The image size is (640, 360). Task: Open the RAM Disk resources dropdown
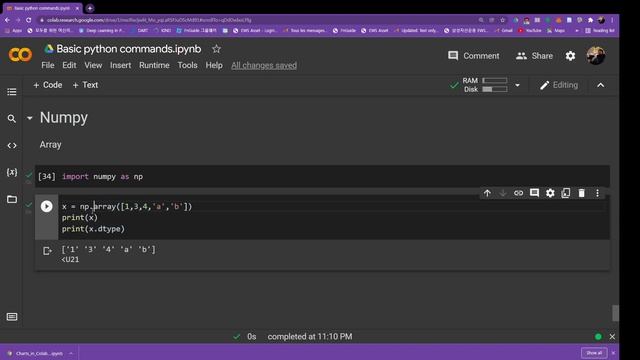pos(517,85)
